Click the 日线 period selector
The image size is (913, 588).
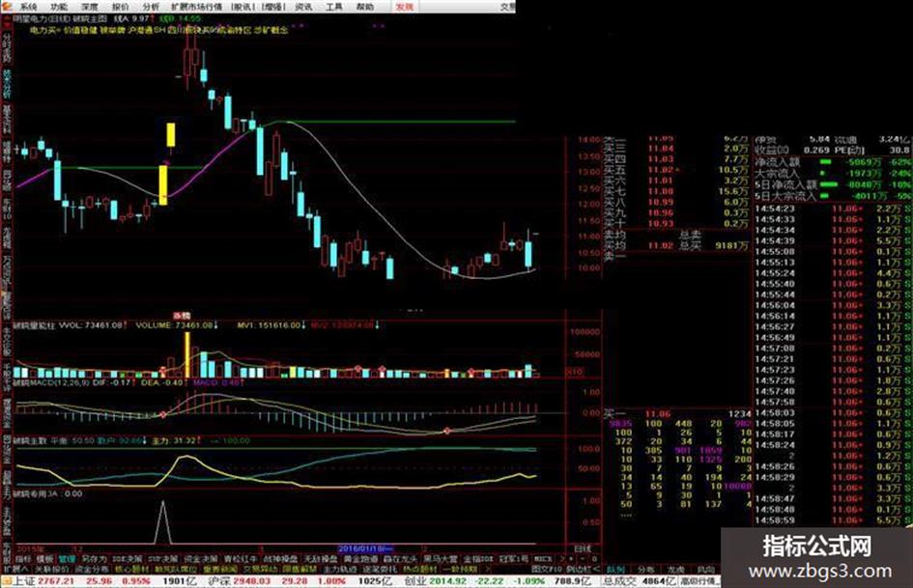click(x=582, y=548)
